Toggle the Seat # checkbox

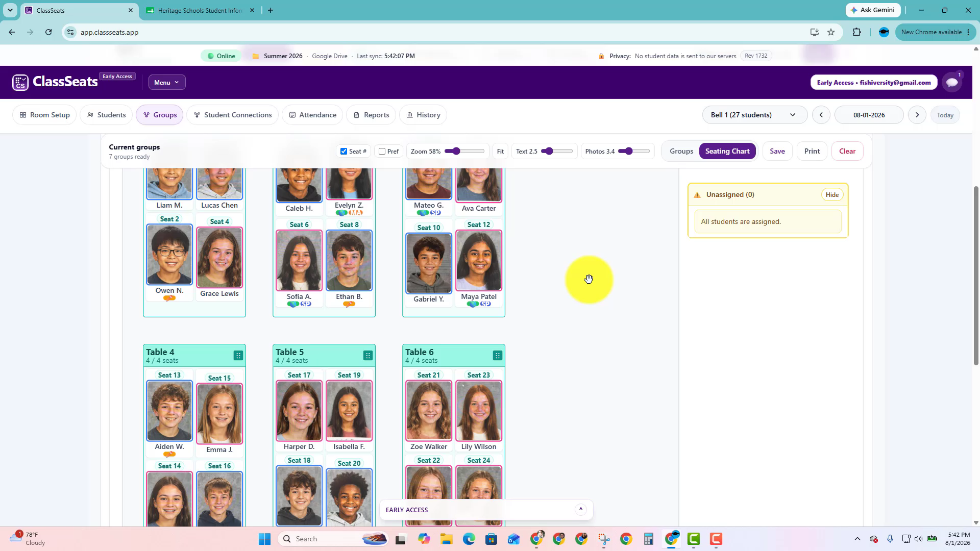tap(344, 152)
